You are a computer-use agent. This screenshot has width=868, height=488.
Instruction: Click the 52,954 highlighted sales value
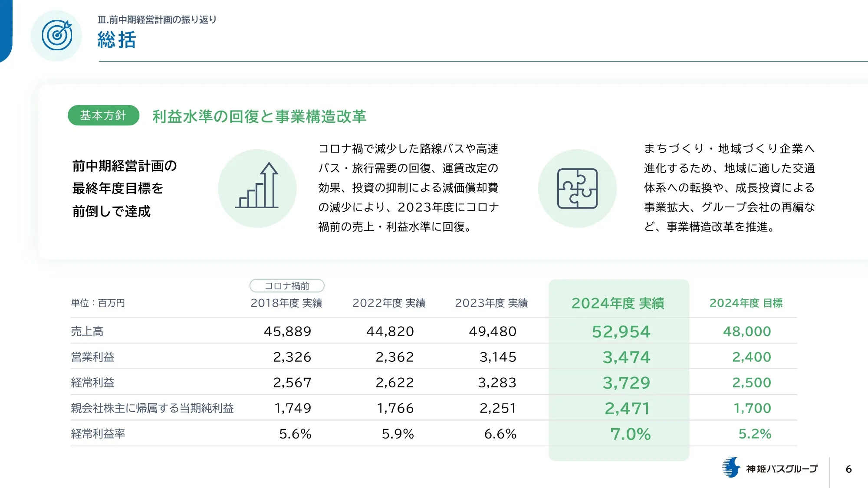click(x=621, y=332)
